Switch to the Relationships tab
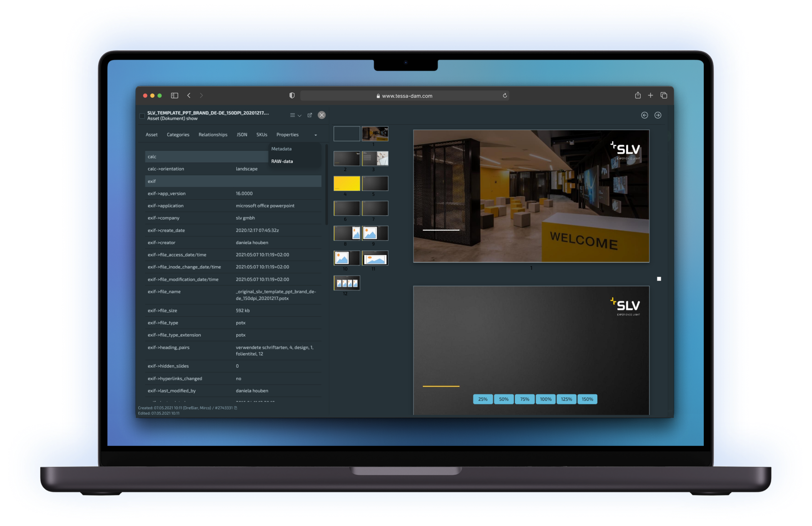Viewport: 812px width, 526px height. click(x=212, y=134)
